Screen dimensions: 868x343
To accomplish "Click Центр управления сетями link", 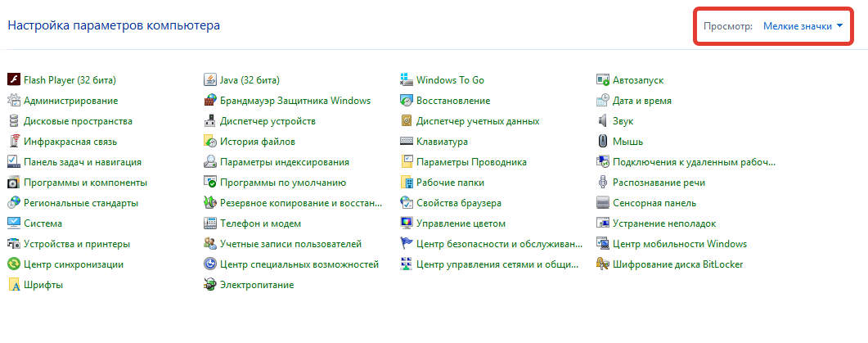I will pos(497,264).
